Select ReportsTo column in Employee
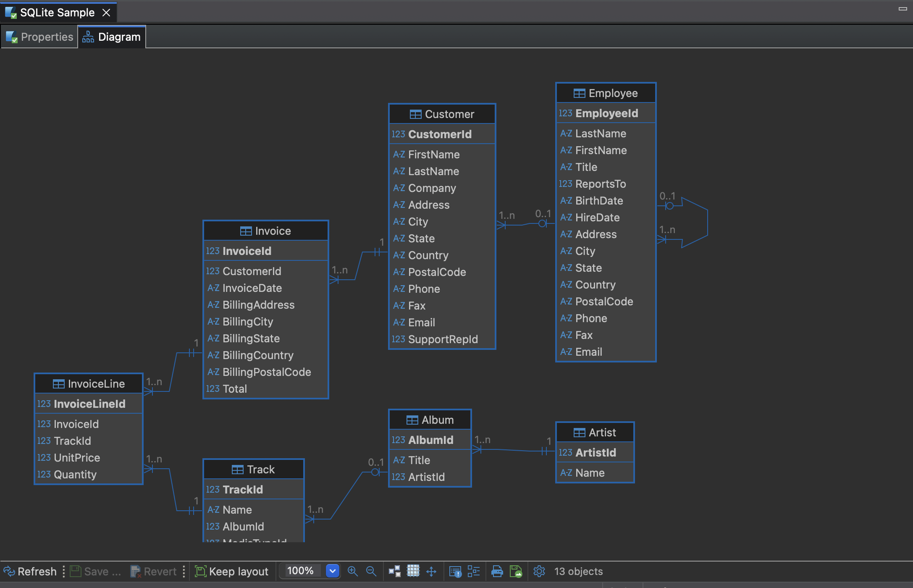Viewport: 913px width, 588px height. pos(606,184)
